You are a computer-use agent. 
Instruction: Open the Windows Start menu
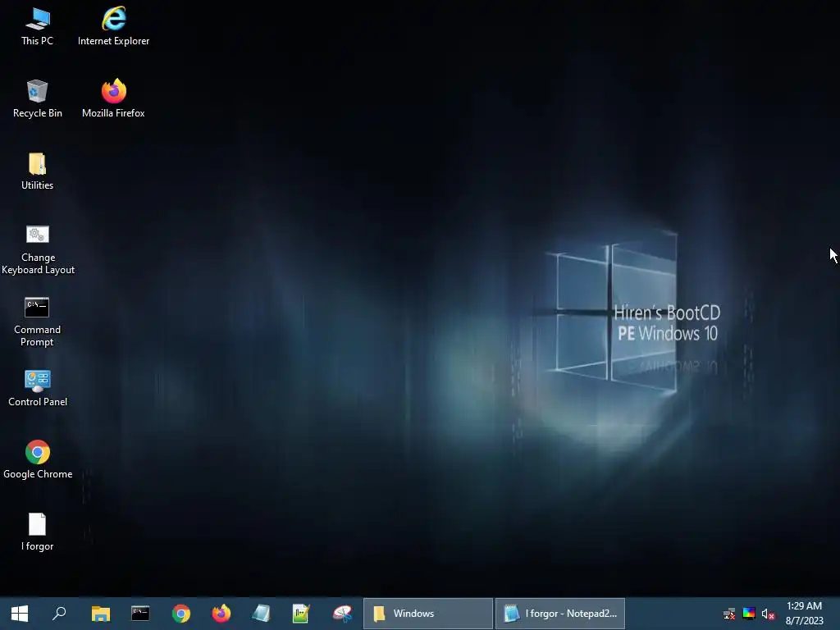20,614
